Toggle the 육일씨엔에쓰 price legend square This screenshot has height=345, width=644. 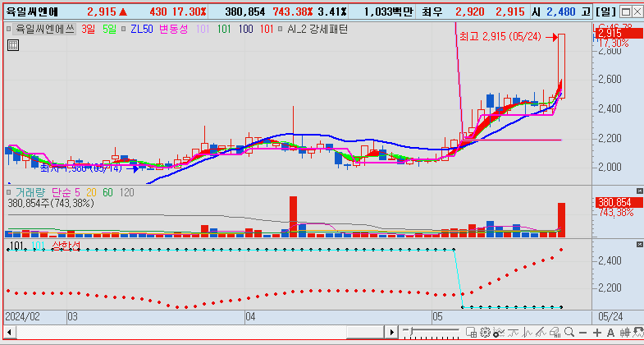[x=9, y=28]
